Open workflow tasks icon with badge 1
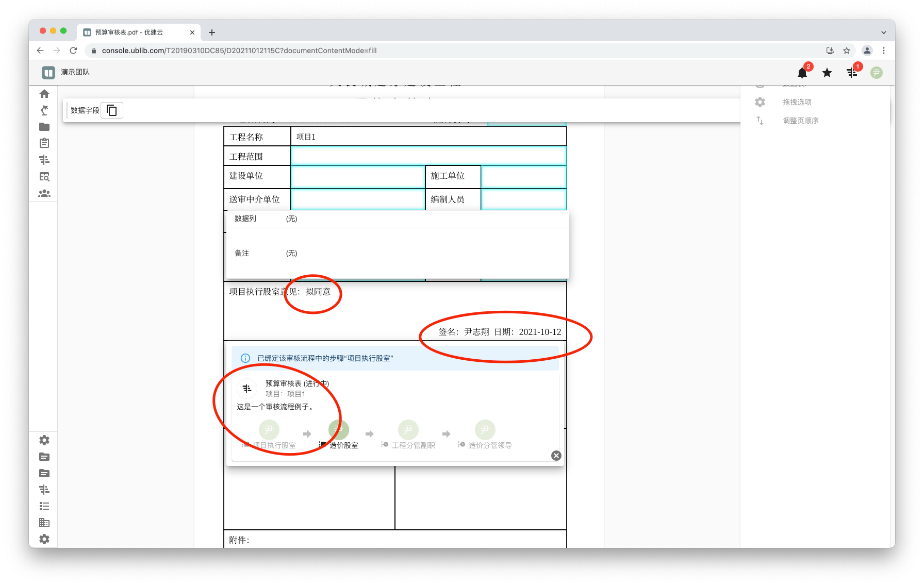 pos(852,73)
